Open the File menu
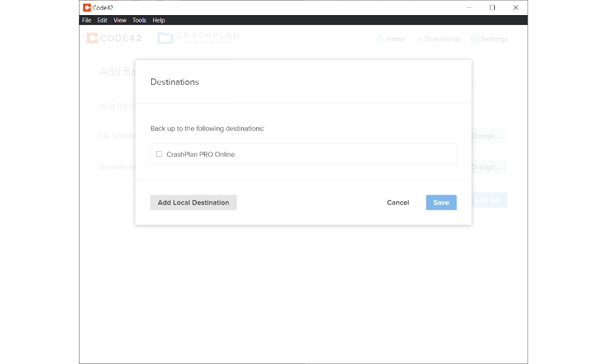The image size is (607, 364). (x=87, y=20)
